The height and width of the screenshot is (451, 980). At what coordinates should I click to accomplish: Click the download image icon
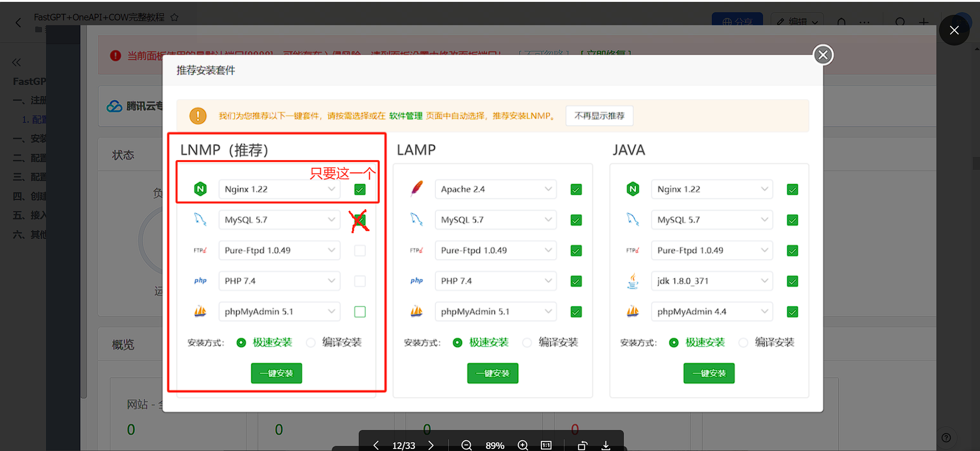coord(606,445)
